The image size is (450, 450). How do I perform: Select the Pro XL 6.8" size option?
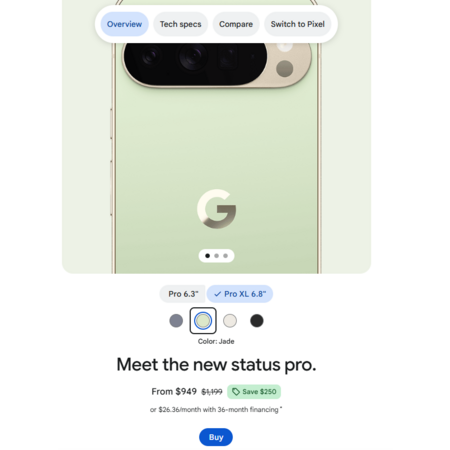240,294
